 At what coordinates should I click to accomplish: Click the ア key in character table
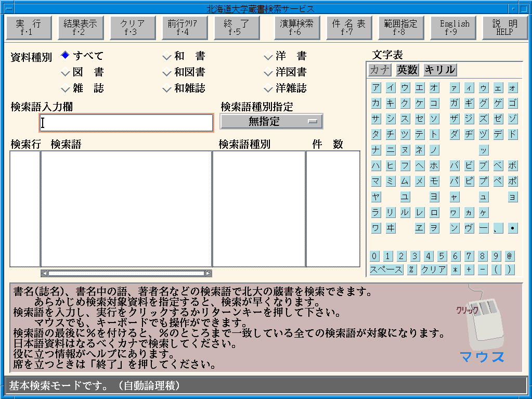(x=375, y=87)
